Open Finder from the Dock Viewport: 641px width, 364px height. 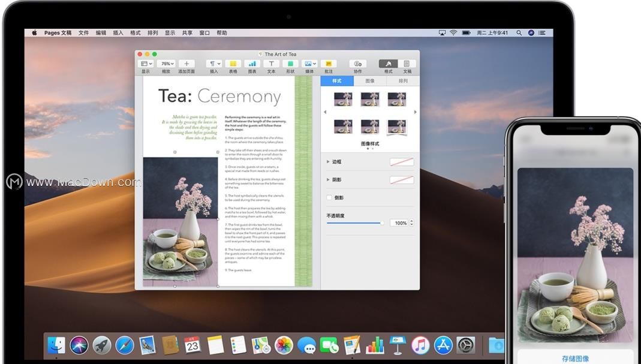tap(56, 345)
